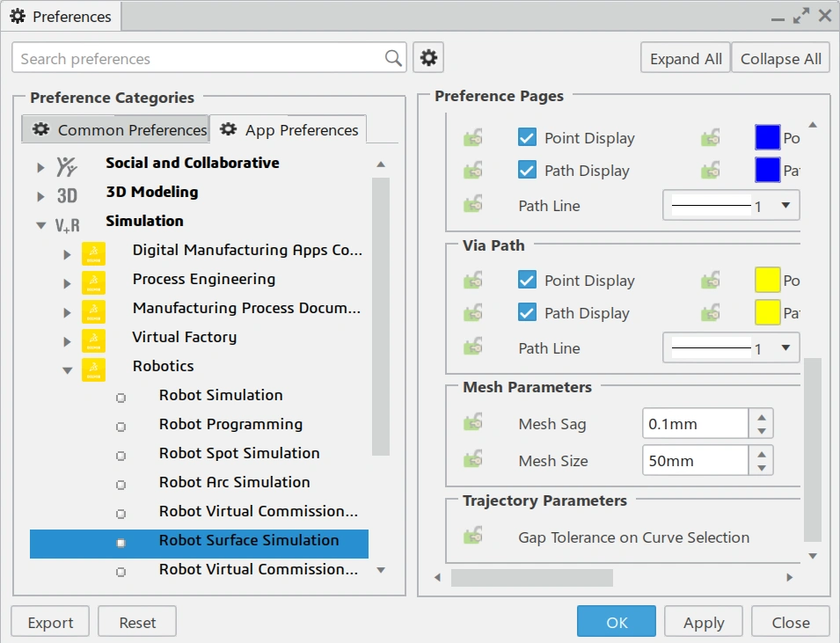Select Robot Arc Simulation in tree

click(234, 482)
